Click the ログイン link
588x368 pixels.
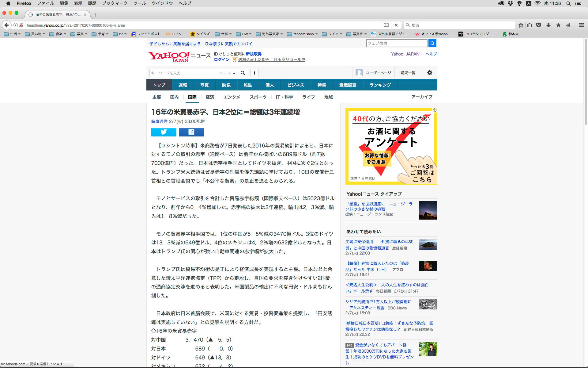pos(221,59)
